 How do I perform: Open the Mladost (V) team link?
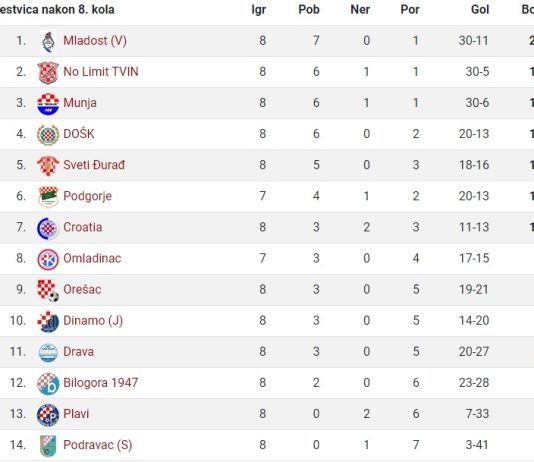95,41
